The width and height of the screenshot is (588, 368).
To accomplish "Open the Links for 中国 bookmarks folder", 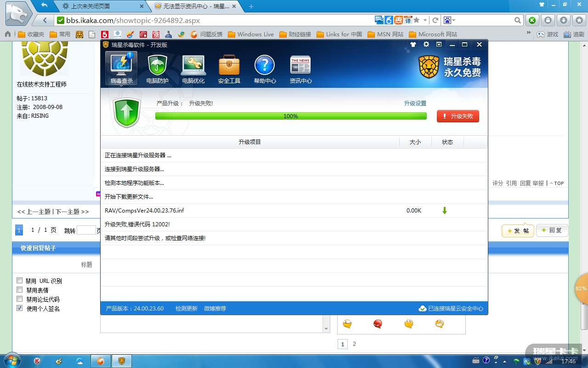I will pos(339,34).
